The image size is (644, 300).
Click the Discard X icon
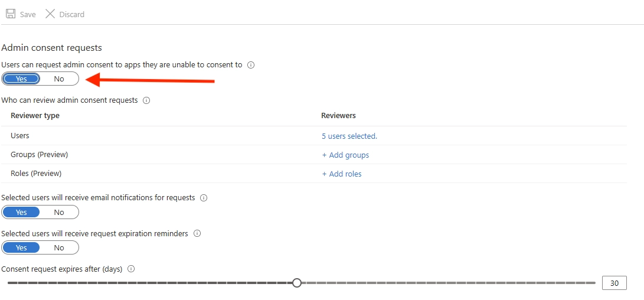tap(50, 14)
